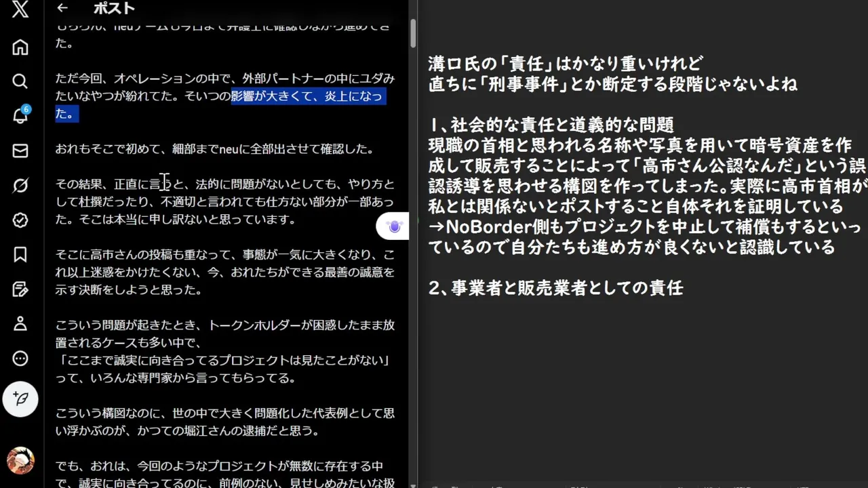The image size is (868, 488).
Task: Open Messages envelope icon
Action: point(20,150)
